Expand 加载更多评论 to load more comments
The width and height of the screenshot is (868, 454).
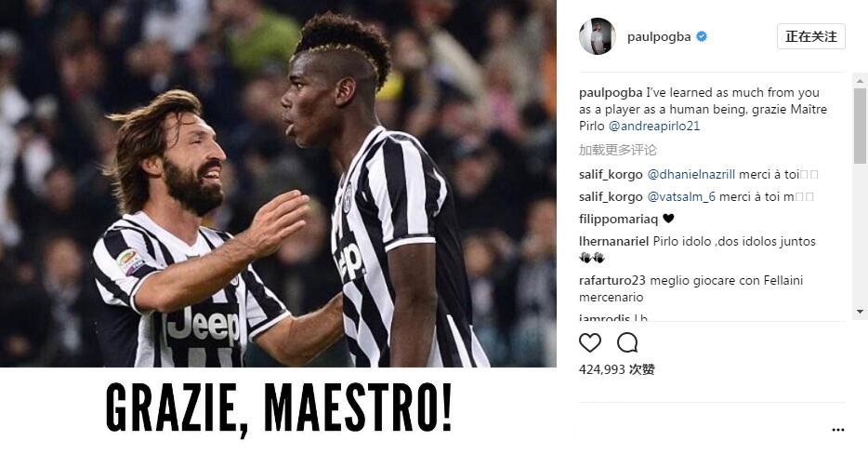coord(618,150)
